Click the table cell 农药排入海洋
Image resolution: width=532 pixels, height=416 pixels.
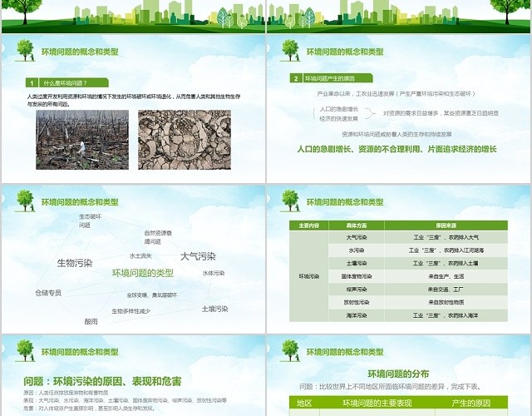pyautogui.click(x=446, y=315)
